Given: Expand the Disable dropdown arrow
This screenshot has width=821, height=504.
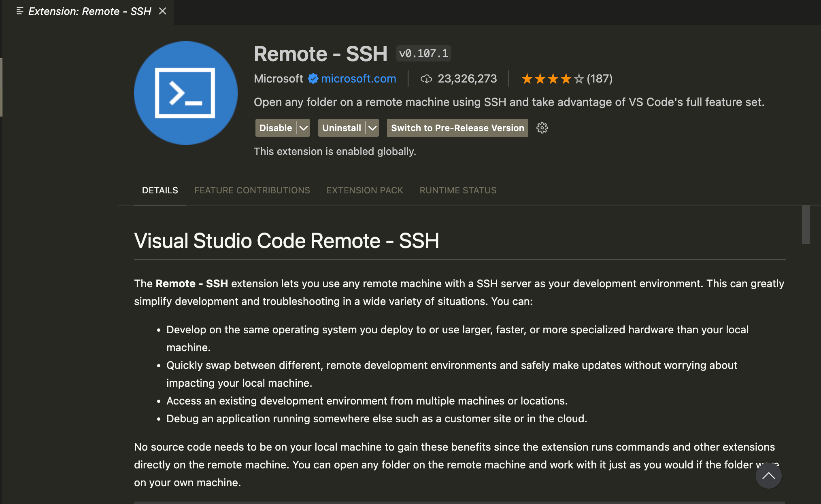Looking at the screenshot, I should (304, 128).
